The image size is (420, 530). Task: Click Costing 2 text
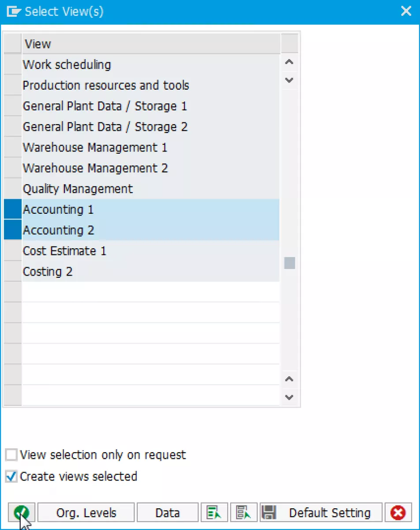coord(48,272)
